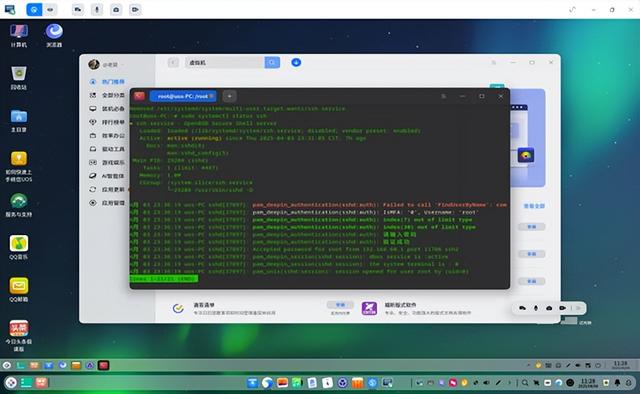Open the 服务与支持 desktop icon
The height and width of the screenshot is (394, 640).
point(19,205)
